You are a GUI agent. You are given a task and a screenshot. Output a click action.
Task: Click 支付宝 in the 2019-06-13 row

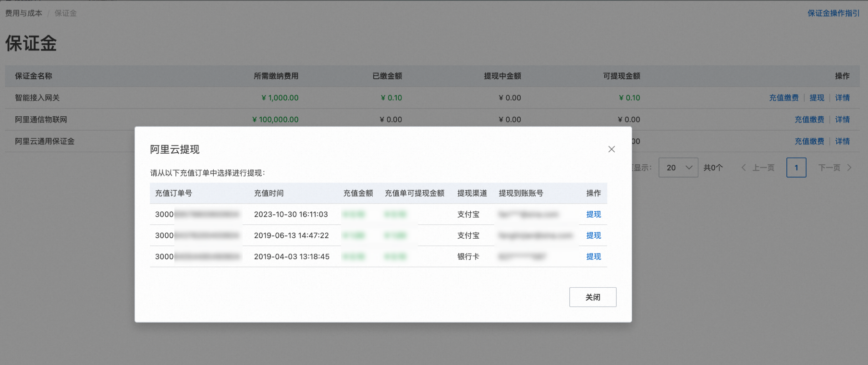coord(468,235)
